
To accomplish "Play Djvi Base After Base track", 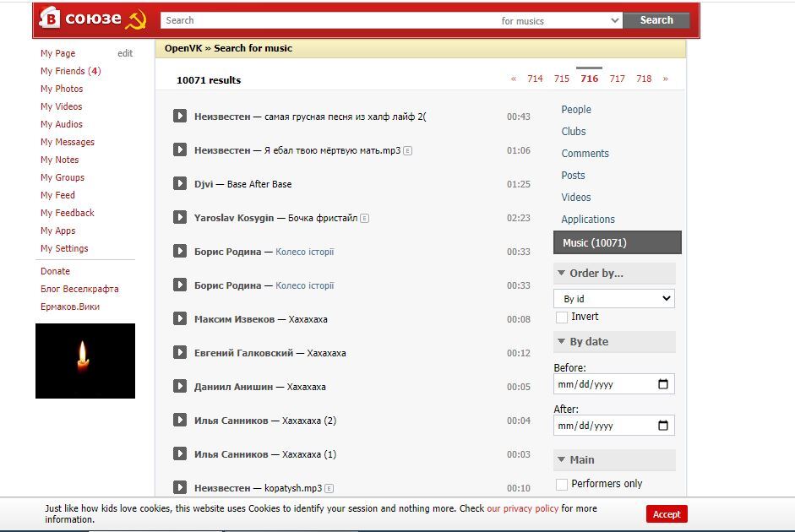I will [179, 183].
